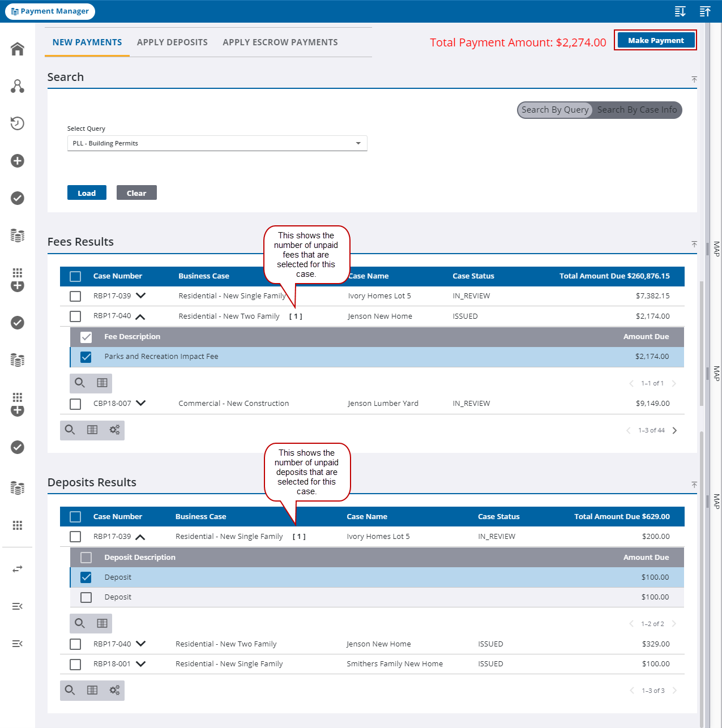Click the column chooser grid icon under Fees Results
Screen dimensions: 722x728
(x=92, y=430)
